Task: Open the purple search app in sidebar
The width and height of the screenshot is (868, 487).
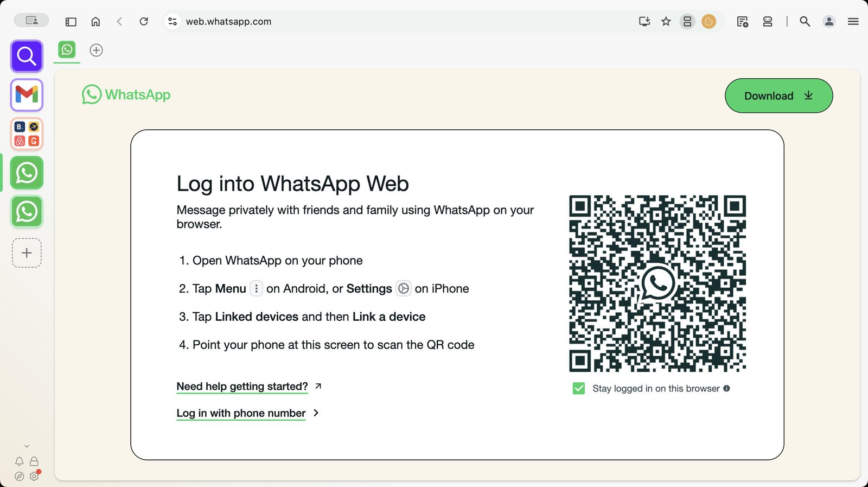Action: [x=27, y=56]
